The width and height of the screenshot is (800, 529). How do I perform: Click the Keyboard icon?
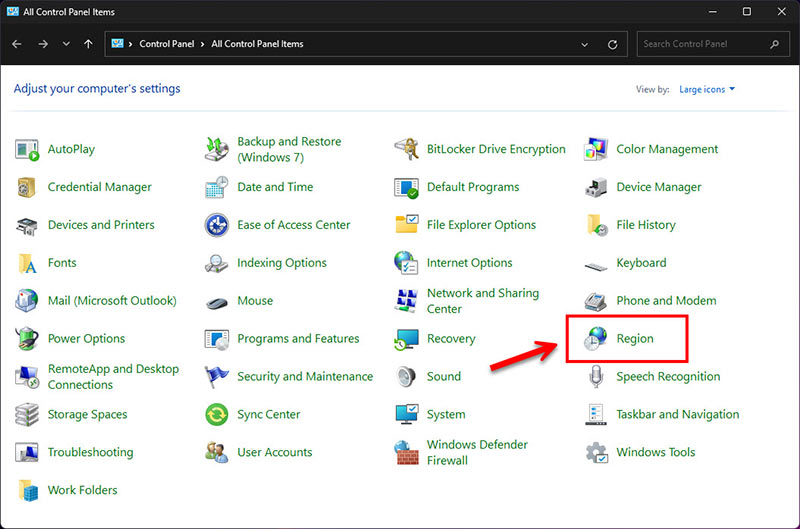[x=595, y=266]
